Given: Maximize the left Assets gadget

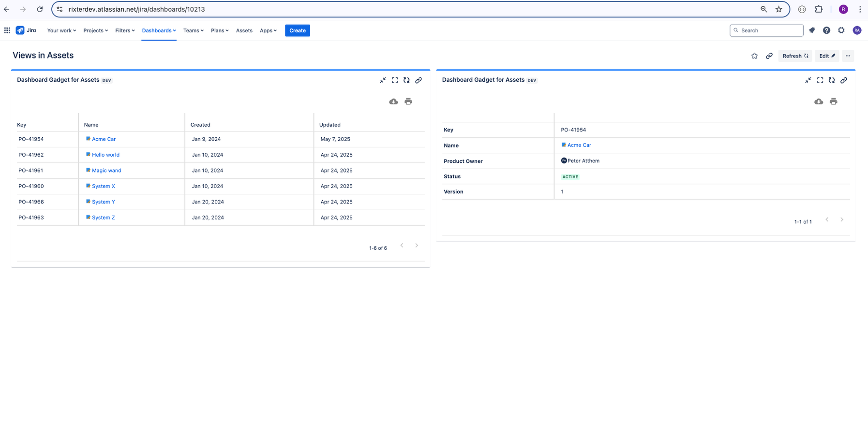Looking at the screenshot, I should click(x=395, y=80).
